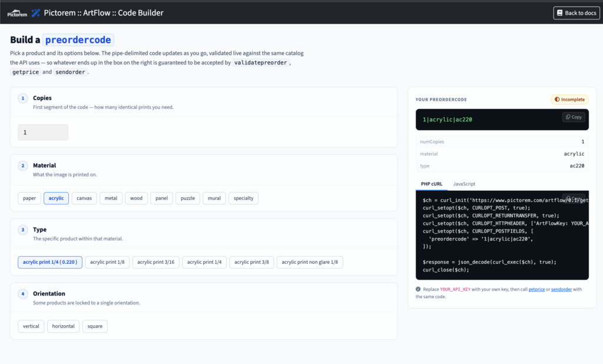Select wood material

[x=136, y=198]
